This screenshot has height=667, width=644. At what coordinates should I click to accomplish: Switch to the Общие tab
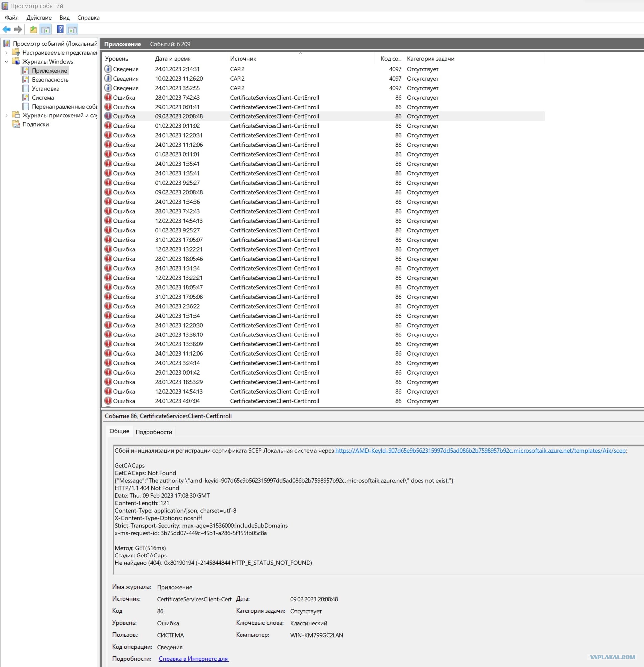point(119,431)
